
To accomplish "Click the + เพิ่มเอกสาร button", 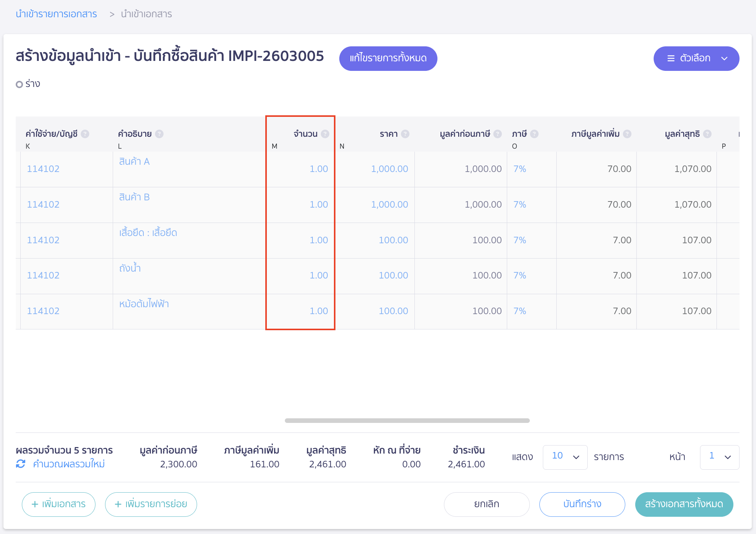I will click(x=59, y=504).
